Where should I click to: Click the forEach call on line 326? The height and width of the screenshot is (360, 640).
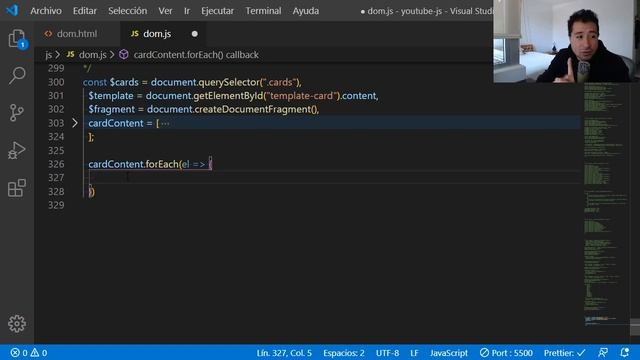[x=162, y=164]
